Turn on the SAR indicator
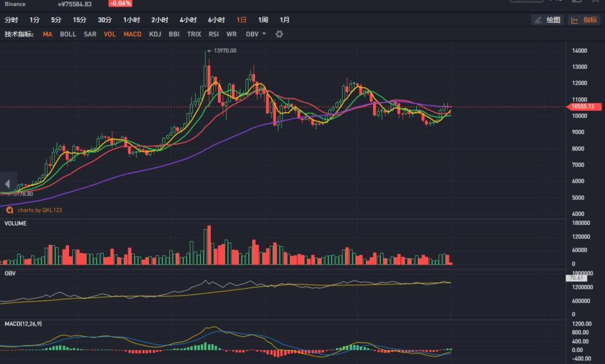Viewport: 605px width, 364px height. [90, 34]
